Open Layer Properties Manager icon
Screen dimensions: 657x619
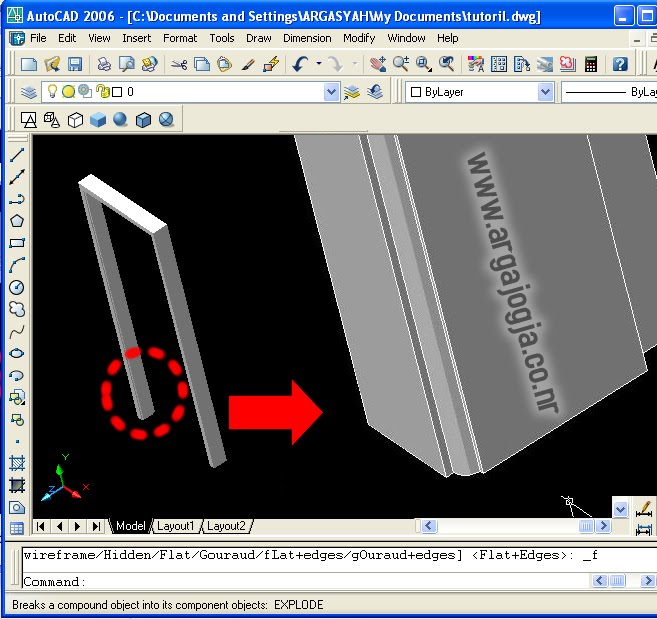tap(29, 92)
